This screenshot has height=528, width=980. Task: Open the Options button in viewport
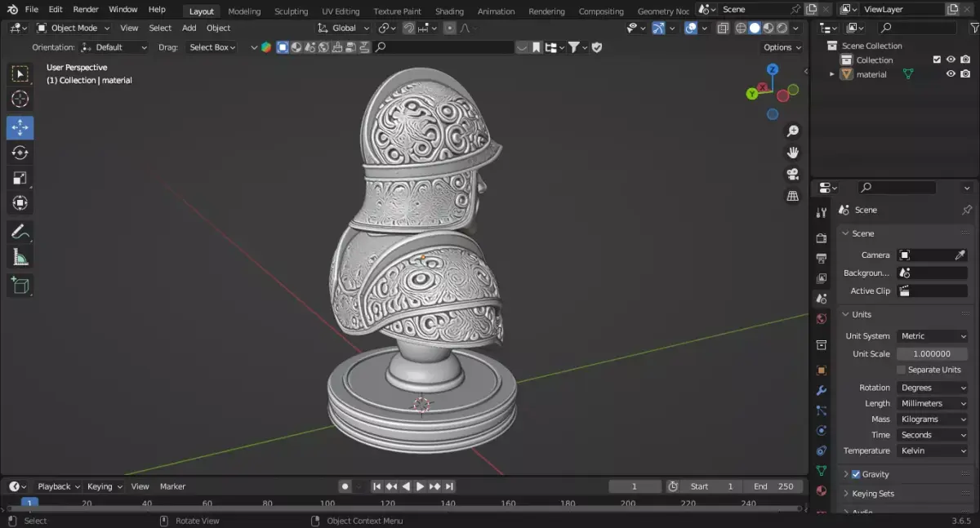(x=782, y=47)
